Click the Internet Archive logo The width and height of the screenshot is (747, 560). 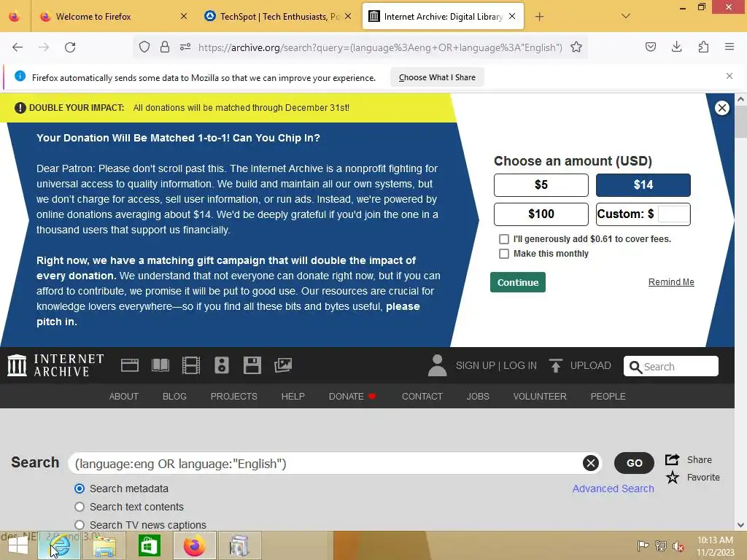[55, 365]
